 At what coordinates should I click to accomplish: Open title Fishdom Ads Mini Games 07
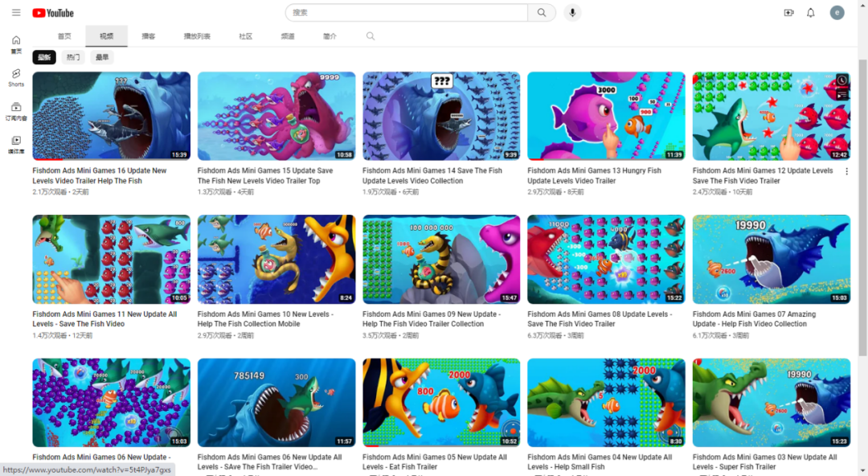754,318
